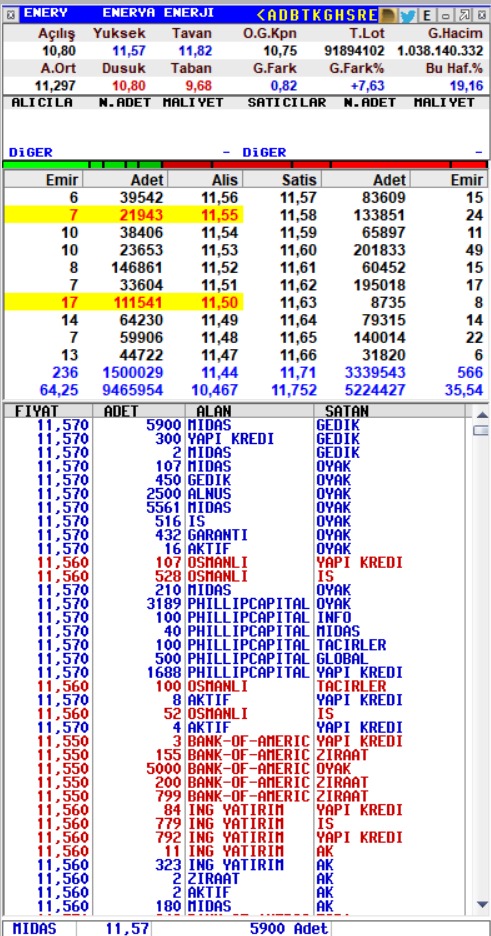This screenshot has width=491, height=936.
Task: Select ask price 11,63 in order book
Action: 299,302
